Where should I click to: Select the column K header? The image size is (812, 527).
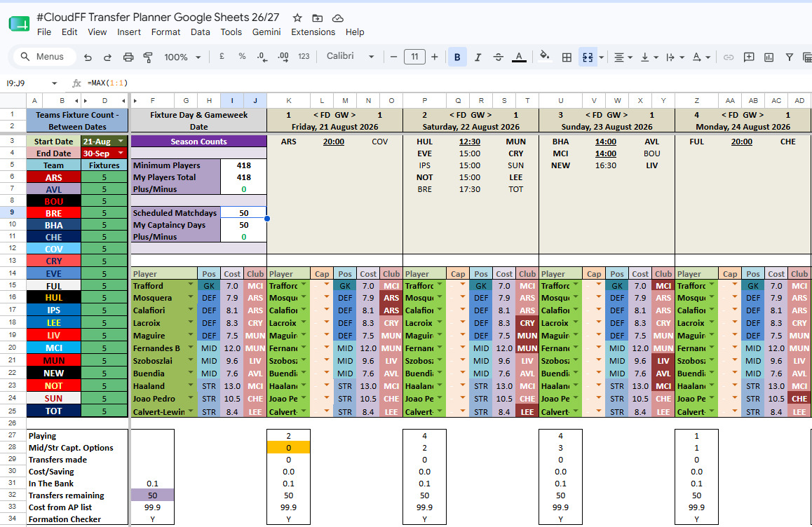coord(288,101)
